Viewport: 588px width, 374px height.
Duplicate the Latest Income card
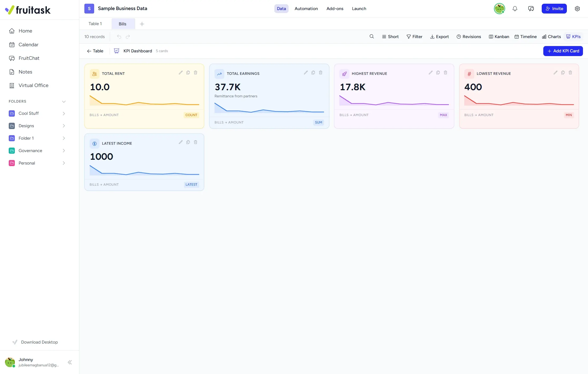(x=188, y=142)
